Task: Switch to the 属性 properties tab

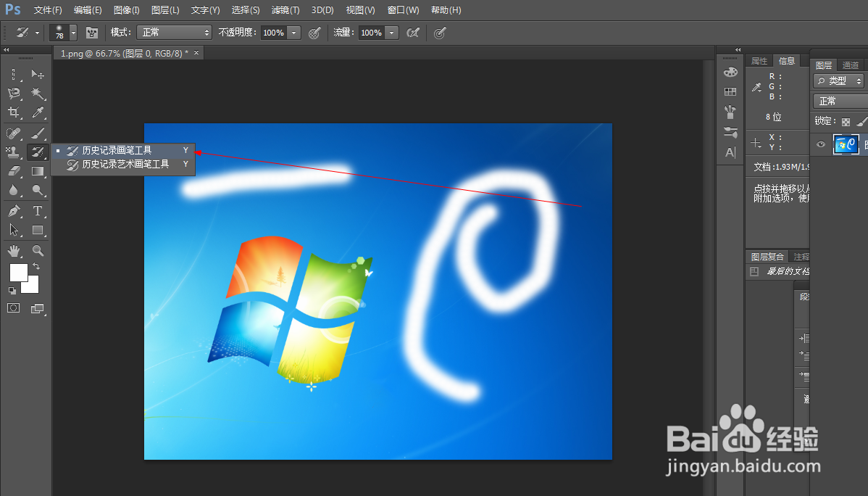Action: tap(759, 61)
